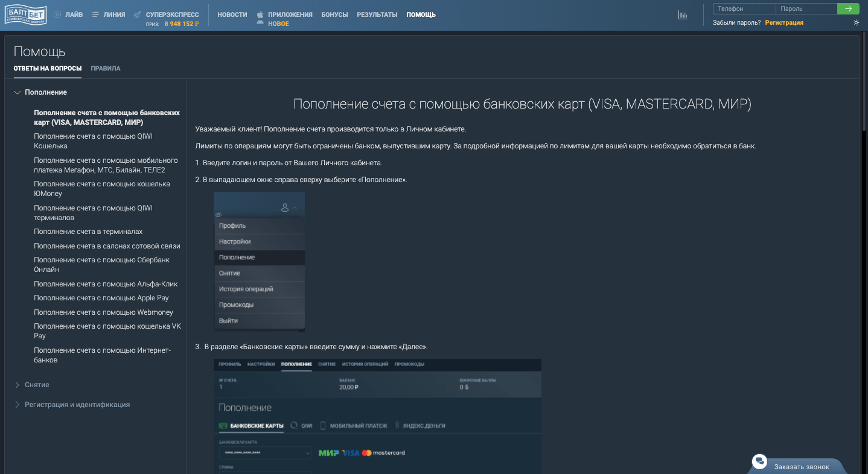This screenshot has height=474, width=868.
Task: Open QIWI терминалов top-up topic
Action: click(x=94, y=213)
